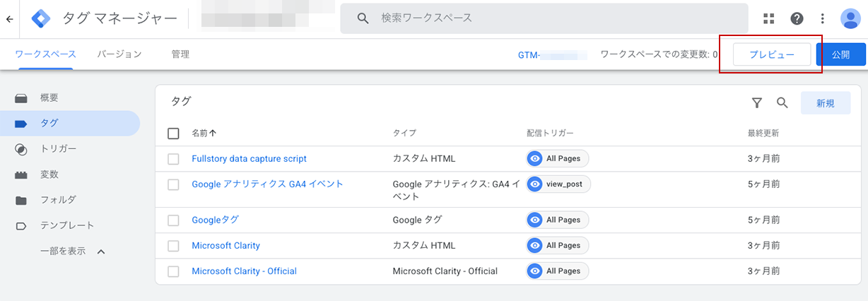Image resolution: width=868 pixels, height=301 pixels.
Task: Click the 新規 button
Action: [826, 103]
